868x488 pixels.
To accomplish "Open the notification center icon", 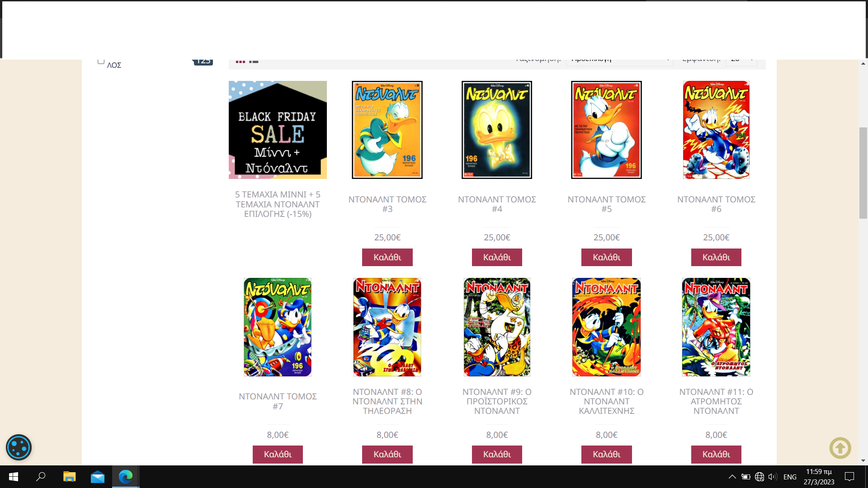I will [849, 477].
